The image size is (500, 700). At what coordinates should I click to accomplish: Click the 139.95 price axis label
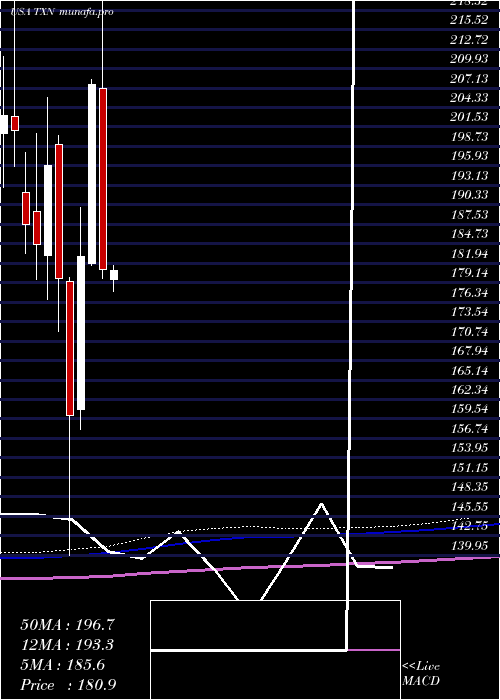click(x=469, y=545)
